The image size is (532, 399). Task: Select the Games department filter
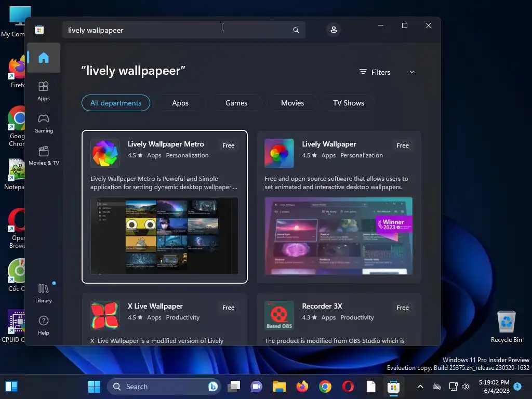tap(236, 103)
